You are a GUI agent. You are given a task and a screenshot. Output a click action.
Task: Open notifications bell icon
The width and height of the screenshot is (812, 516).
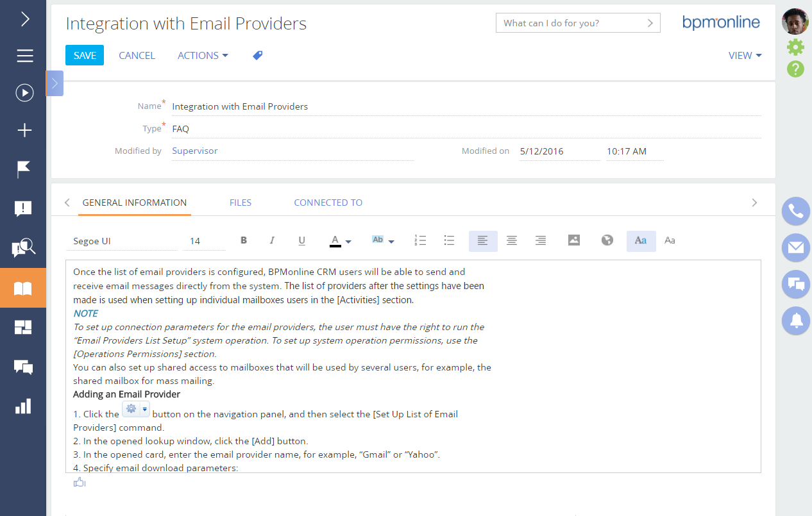point(796,320)
